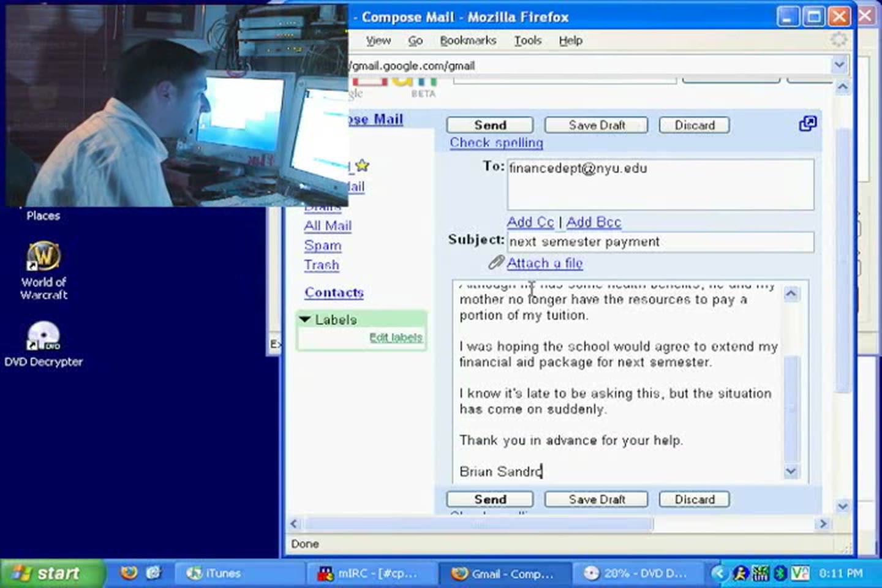The height and width of the screenshot is (588, 882).
Task: Open the Tools menu
Action: pos(528,40)
